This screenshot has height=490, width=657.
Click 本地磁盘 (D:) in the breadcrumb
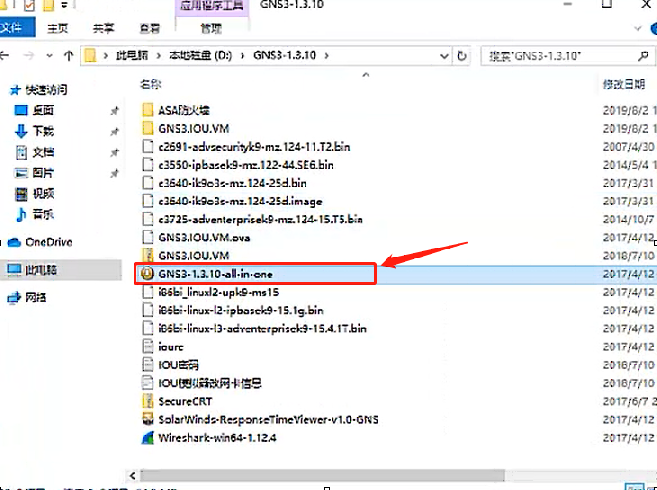(x=200, y=55)
